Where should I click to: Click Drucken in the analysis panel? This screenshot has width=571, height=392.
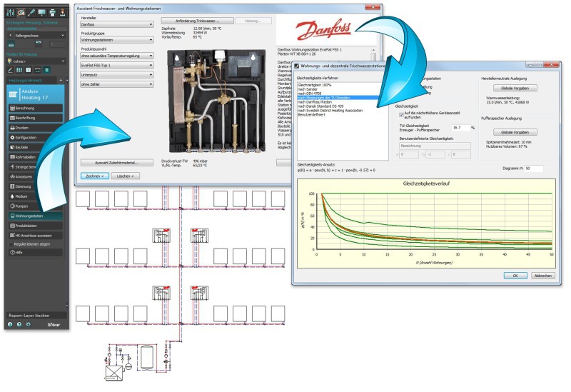[35, 128]
